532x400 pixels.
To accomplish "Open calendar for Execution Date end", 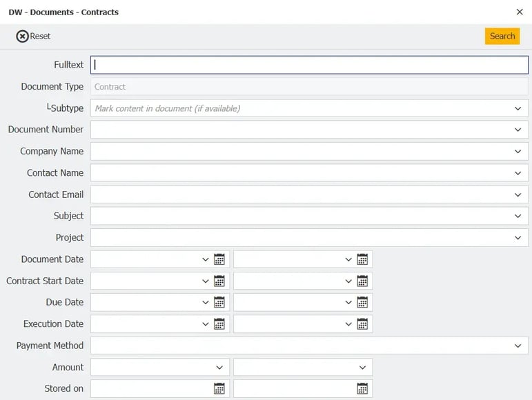I will pyautogui.click(x=362, y=324).
